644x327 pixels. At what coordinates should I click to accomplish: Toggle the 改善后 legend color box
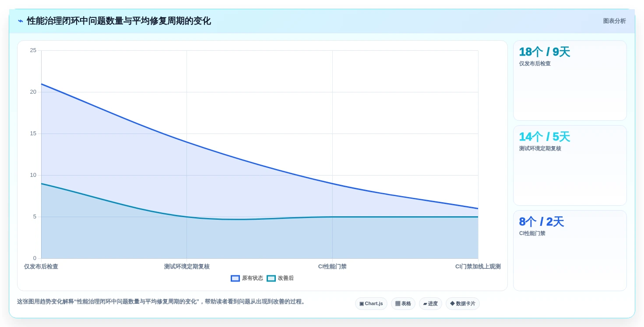coord(271,278)
